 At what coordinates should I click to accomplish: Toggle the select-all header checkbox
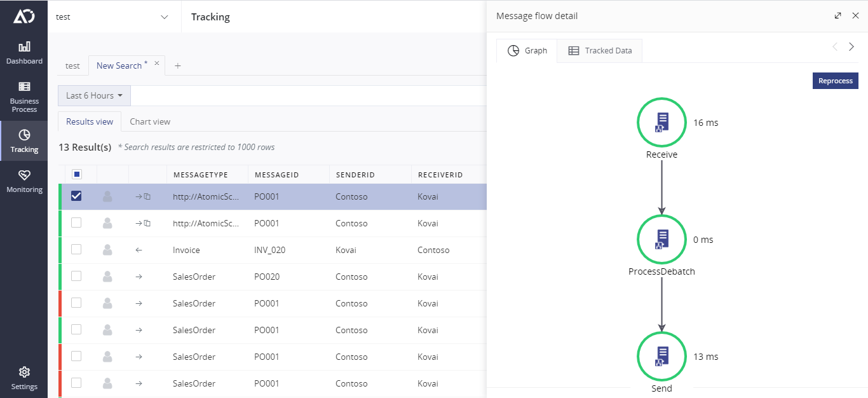click(77, 174)
